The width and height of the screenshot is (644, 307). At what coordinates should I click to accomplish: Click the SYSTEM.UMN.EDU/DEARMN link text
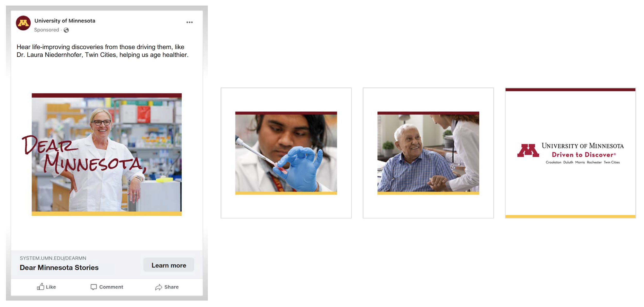click(53, 258)
